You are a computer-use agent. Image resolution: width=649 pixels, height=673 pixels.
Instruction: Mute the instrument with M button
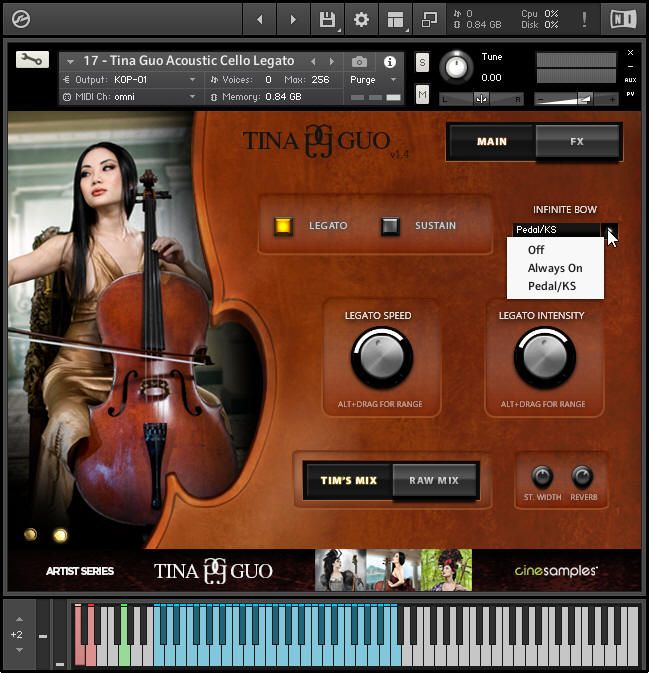pos(422,94)
